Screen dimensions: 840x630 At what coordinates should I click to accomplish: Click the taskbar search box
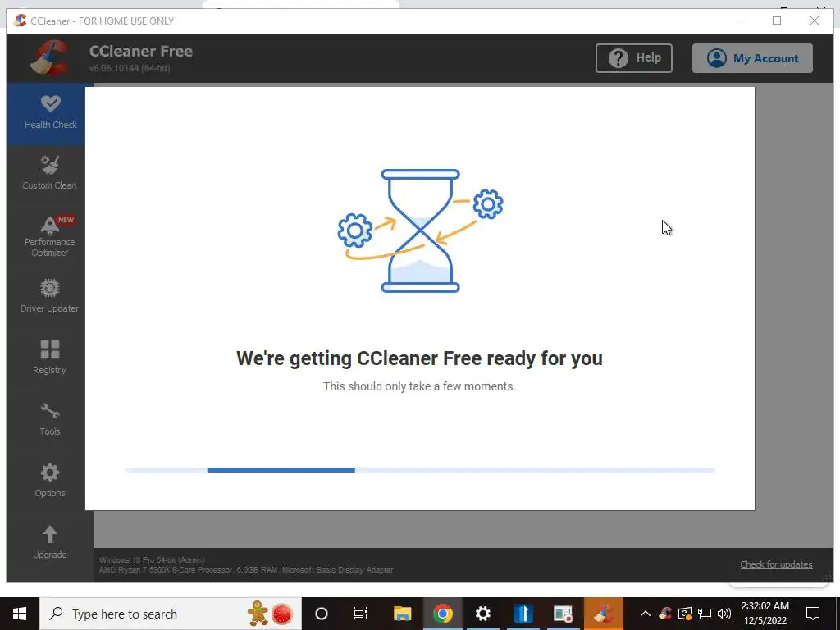pos(171,614)
